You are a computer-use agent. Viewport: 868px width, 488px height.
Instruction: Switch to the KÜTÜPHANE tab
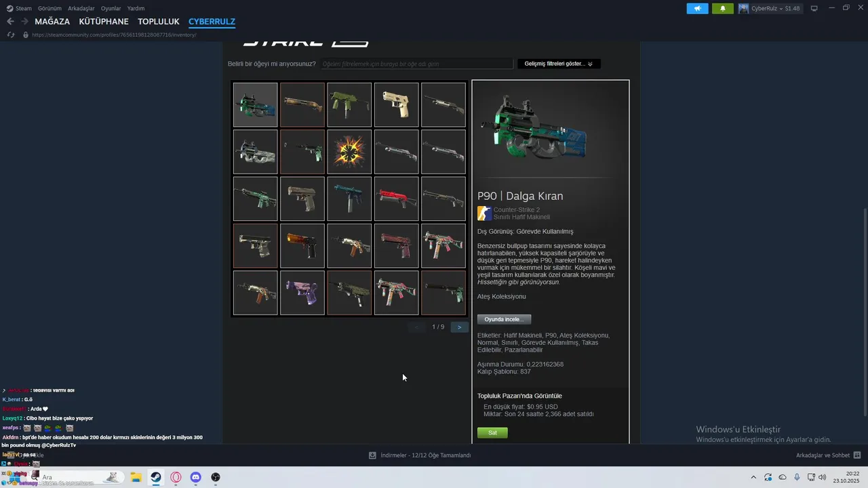click(x=104, y=22)
